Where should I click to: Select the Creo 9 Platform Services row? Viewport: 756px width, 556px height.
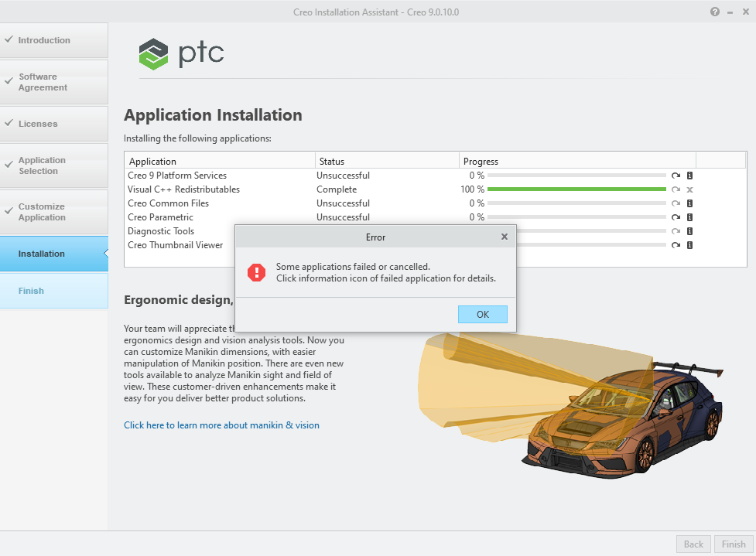point(436,176)
